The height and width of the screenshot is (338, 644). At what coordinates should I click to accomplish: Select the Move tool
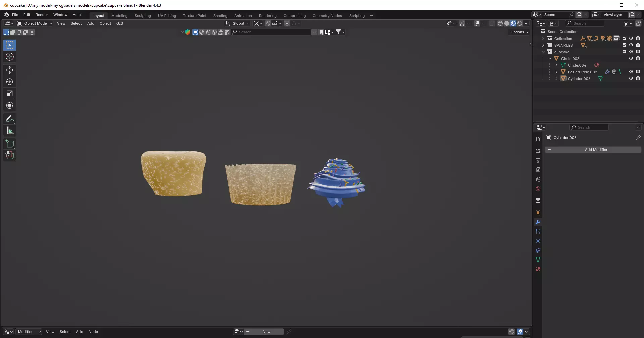pos(10,70)
